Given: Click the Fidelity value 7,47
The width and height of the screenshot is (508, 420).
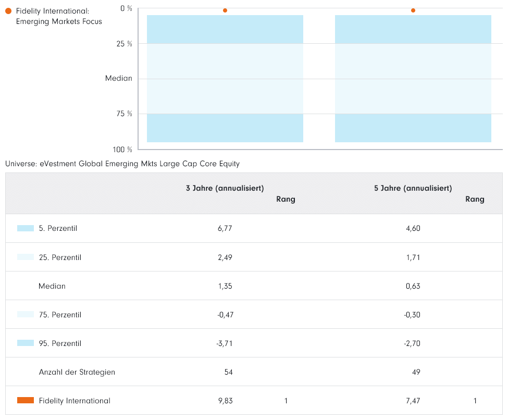Looking at the screenshot, I should coord(413,401).
